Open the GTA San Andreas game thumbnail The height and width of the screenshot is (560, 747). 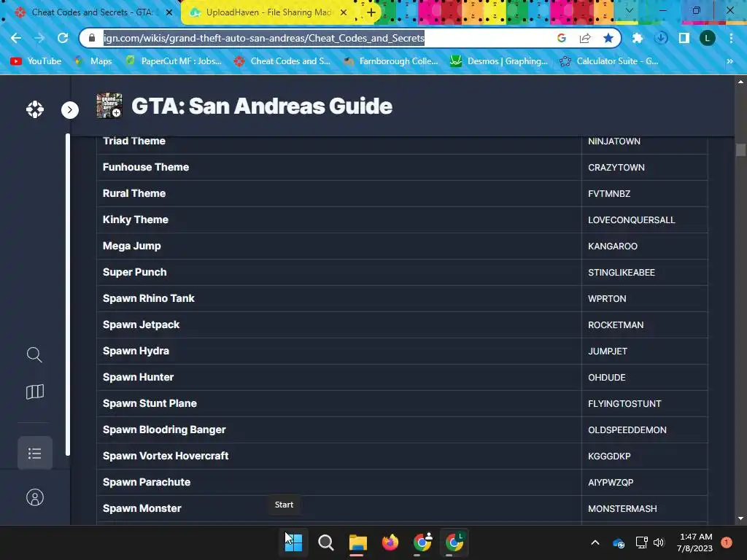[x=109, y=106]
